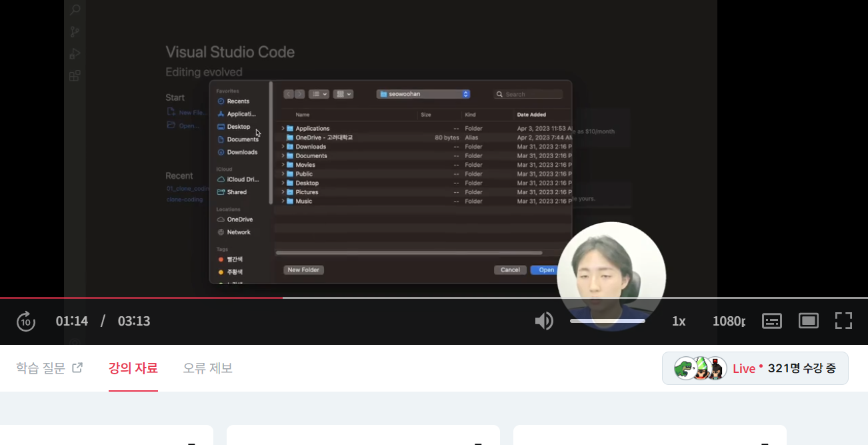Enter fullscreen mode
This screenshot has height=445, width=868.
[x=844, y=321]
